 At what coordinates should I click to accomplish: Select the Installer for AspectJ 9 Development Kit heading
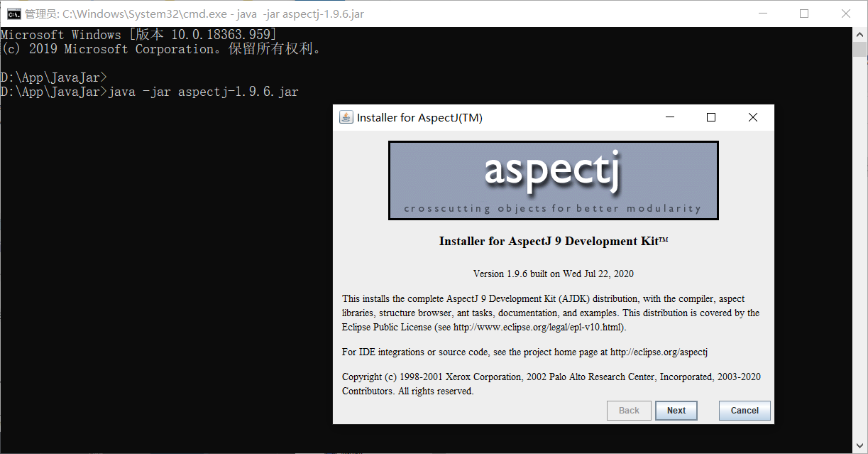click(552, 241)
